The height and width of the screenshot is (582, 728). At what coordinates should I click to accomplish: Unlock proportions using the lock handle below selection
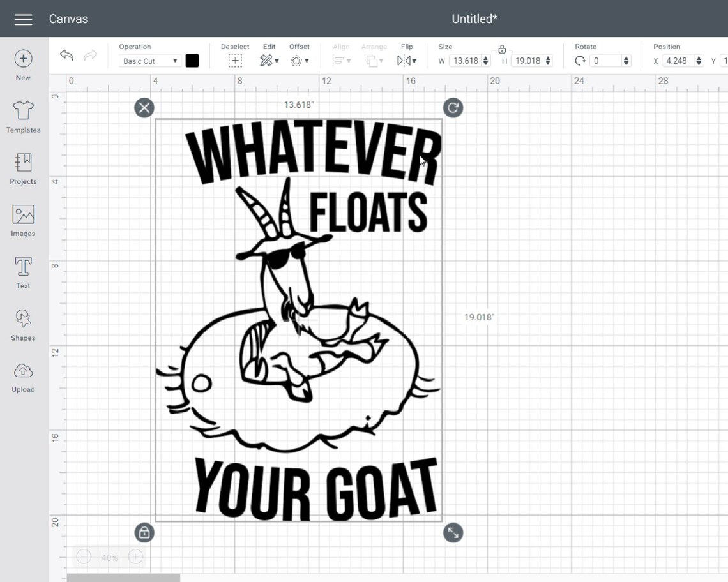pos(144,532)
